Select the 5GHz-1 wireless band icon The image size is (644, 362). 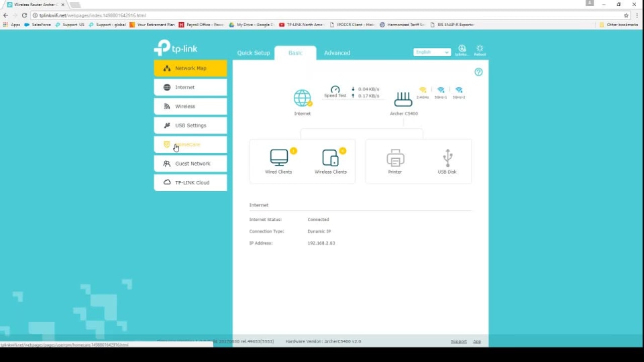[441, 90]
